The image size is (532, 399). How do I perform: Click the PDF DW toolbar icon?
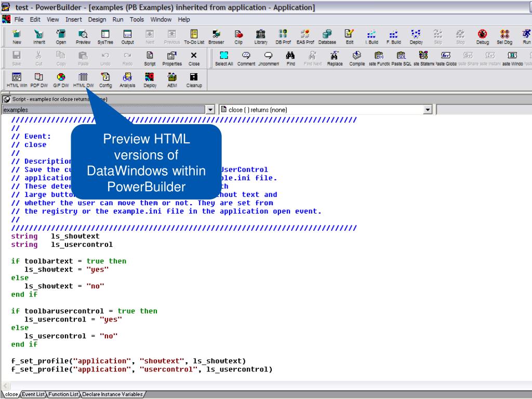coord(39,81)
